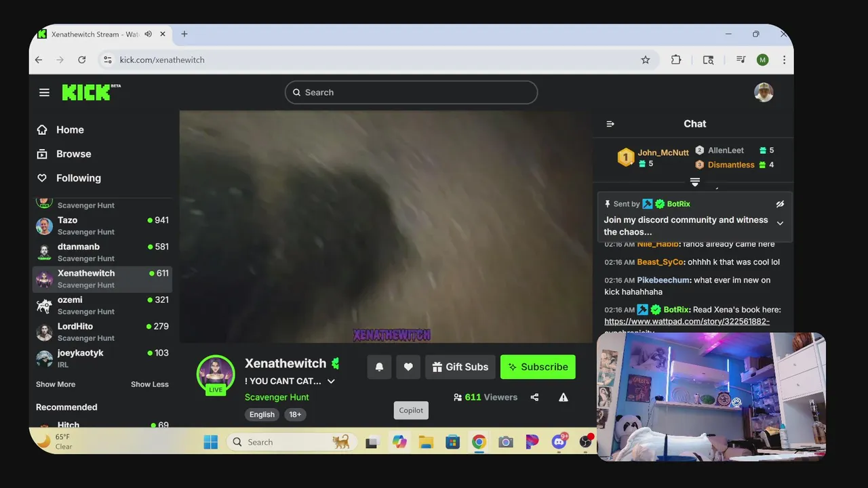Share the stream via share icon
Image resolution: width=868 pixels, height=488 pixels.
tap(534, 397)
